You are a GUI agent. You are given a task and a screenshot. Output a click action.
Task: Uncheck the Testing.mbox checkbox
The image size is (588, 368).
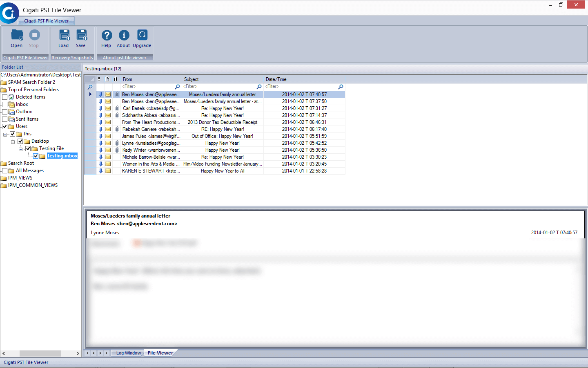(x=36, y=156)
